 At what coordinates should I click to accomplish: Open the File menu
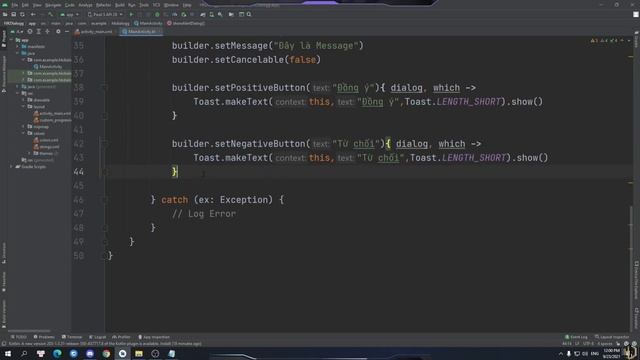[15, 5]
